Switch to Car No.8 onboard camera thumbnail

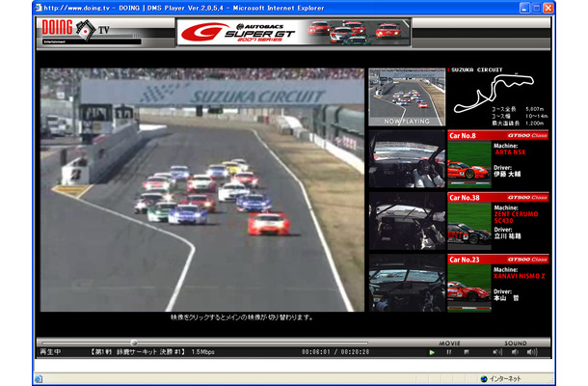click(x=407, y=159)
